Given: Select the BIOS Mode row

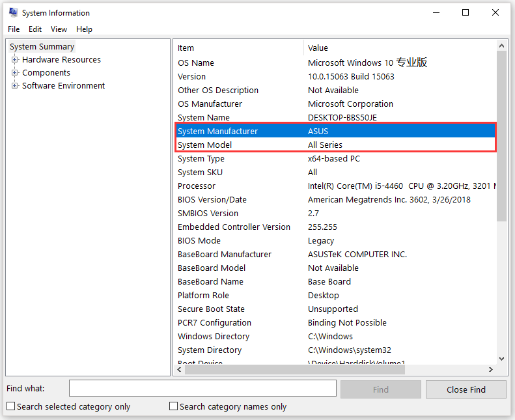Looking at the screenshot, I should pos(335,241).
